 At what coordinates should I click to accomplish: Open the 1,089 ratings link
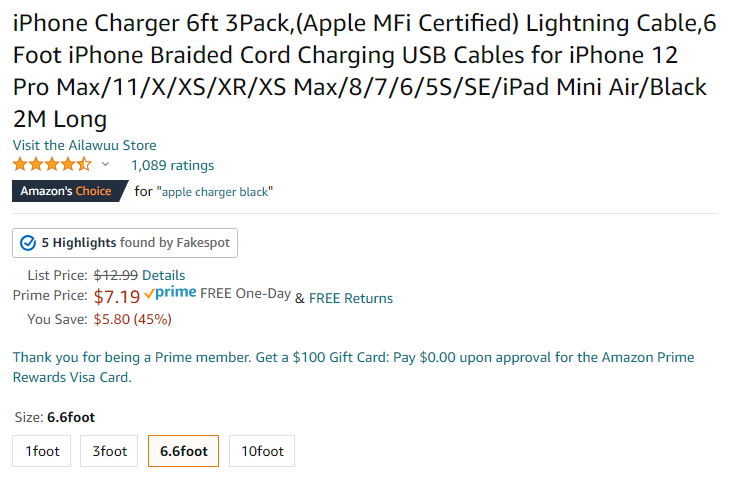172,165
